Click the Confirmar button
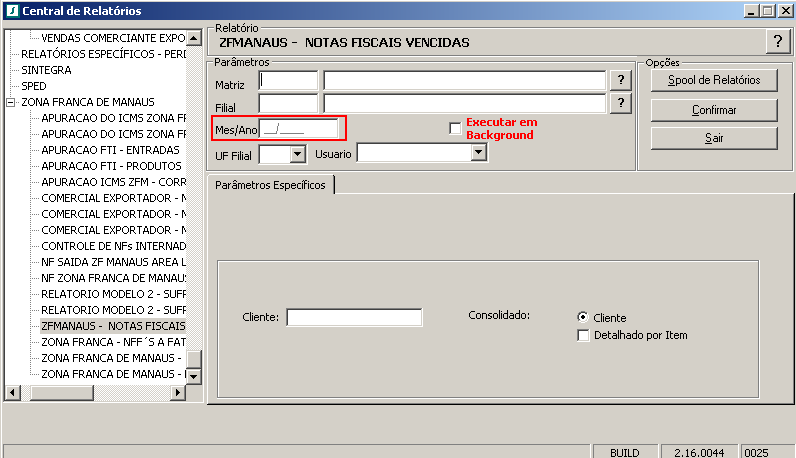 tap(714, 110)
